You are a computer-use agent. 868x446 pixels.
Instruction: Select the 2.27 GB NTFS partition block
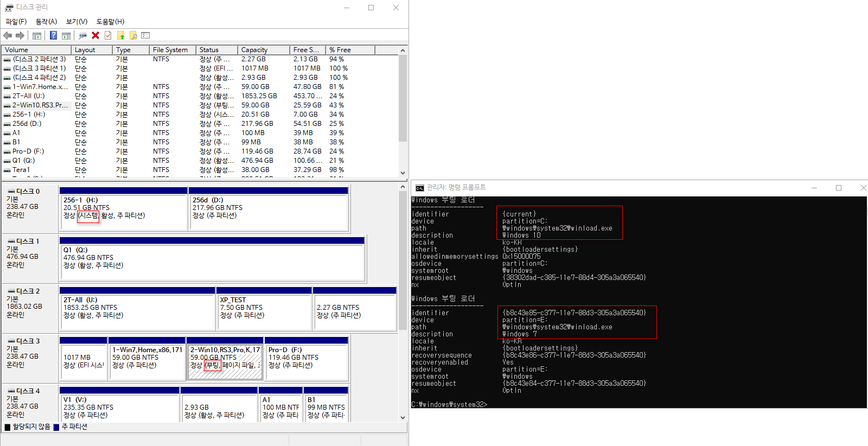pos(355,309)
